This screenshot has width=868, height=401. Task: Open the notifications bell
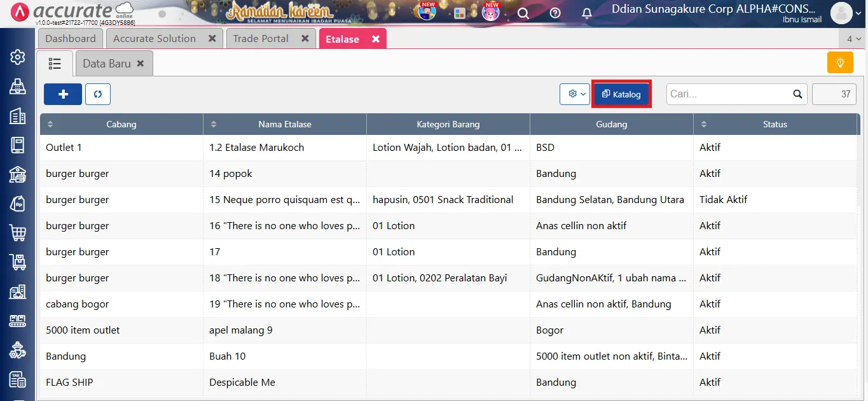point(586,13)
